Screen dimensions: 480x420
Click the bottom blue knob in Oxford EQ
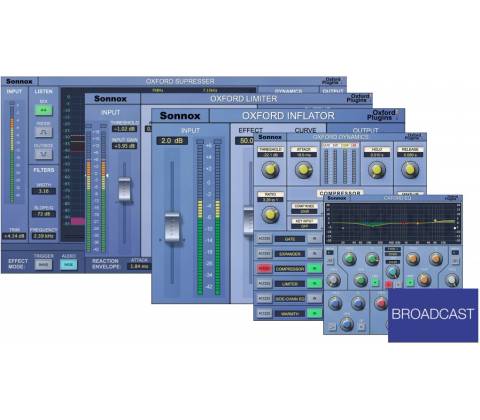(x=347, y=324)
